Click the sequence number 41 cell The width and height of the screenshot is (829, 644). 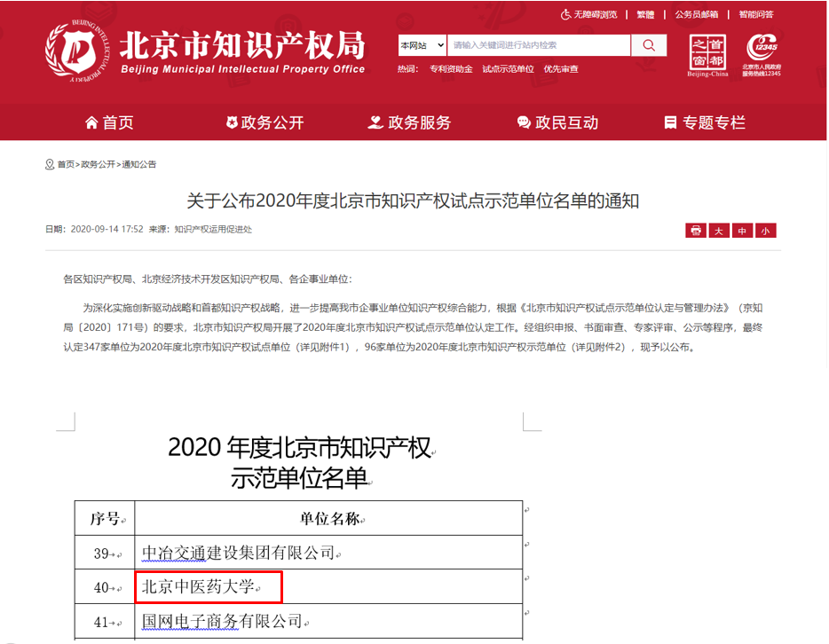pyautogui.click(x=105, y=621)
